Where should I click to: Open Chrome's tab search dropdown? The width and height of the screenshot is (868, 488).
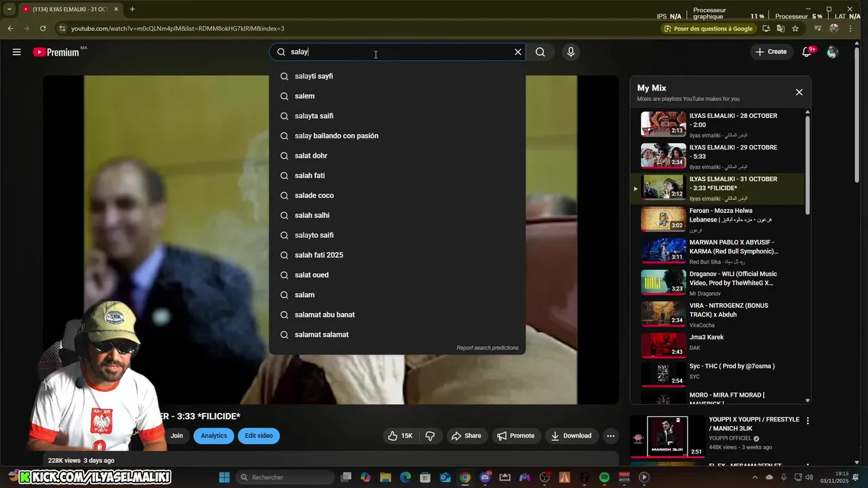click(x=9, y=9)
